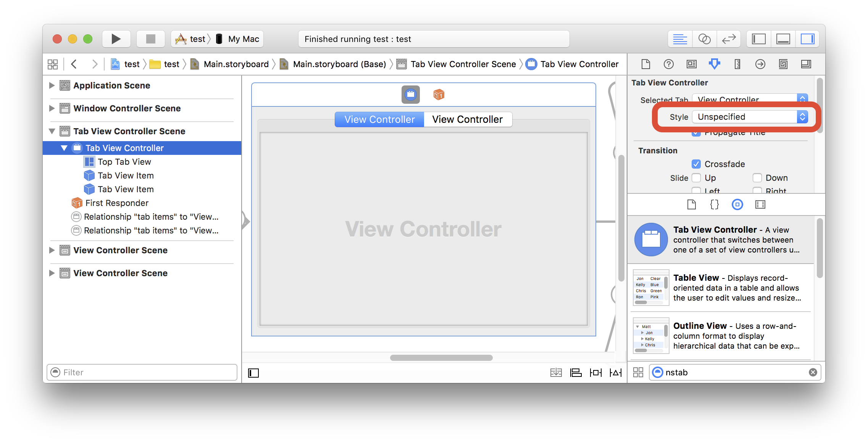The width and height of the screenshot is (868, 444).
Task: Click the Attributes Inspector icon in panel
Action: (713, 63)
